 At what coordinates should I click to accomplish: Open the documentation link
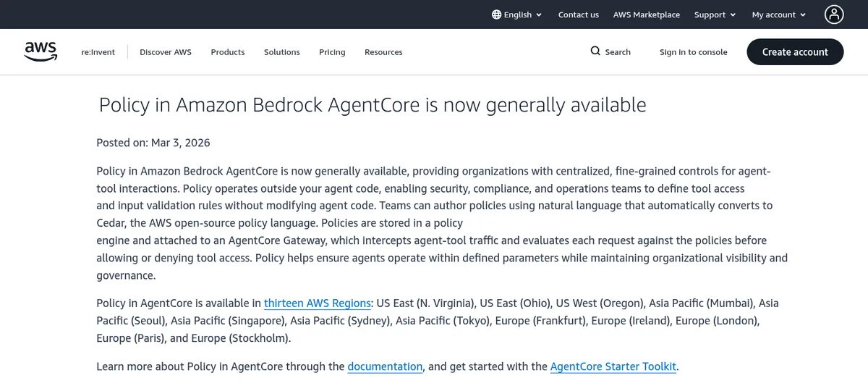[x=385, y=366]
